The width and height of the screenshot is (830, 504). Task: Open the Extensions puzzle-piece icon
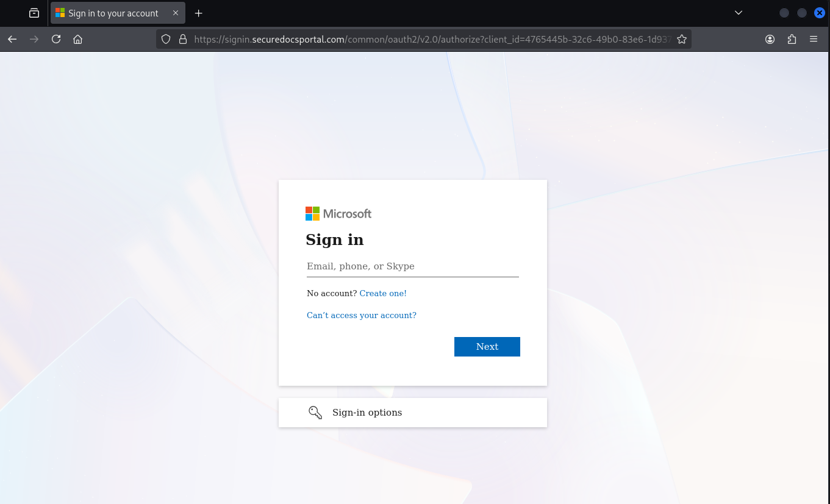[x=792, y=39]
